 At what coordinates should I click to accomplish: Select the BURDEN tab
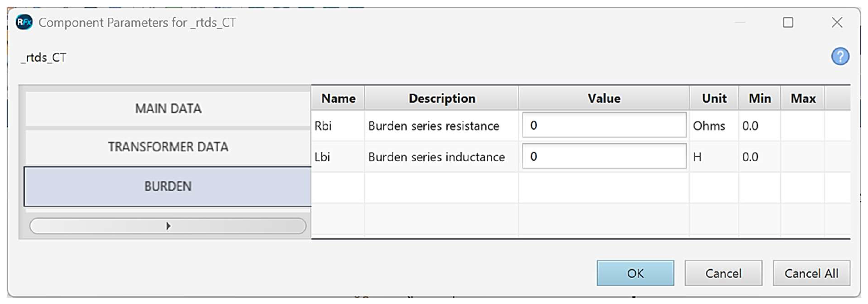[168, 186]
